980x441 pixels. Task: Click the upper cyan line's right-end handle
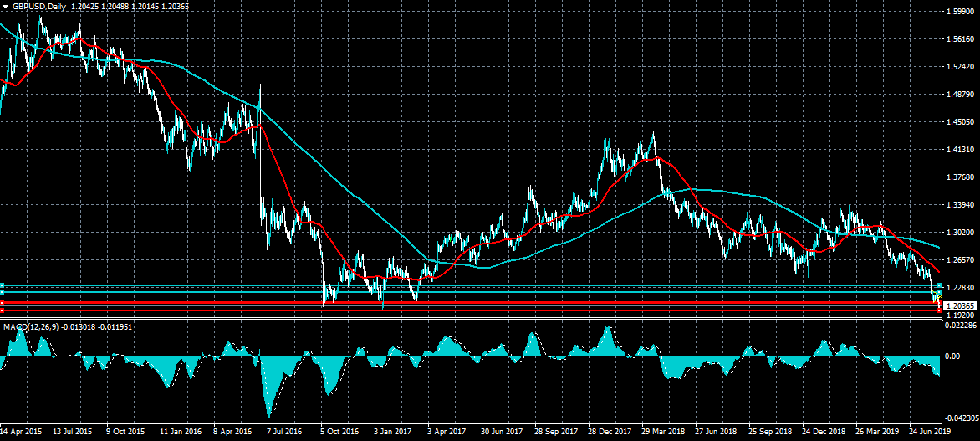940,285
